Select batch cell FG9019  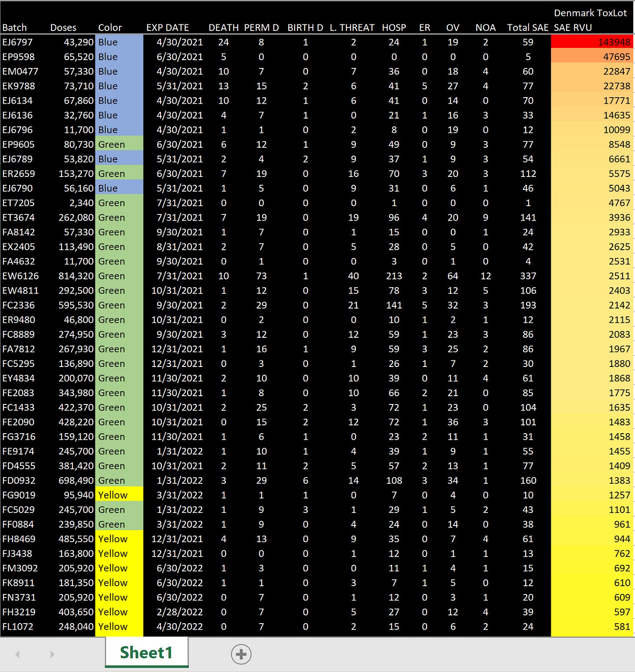point(18,495)
